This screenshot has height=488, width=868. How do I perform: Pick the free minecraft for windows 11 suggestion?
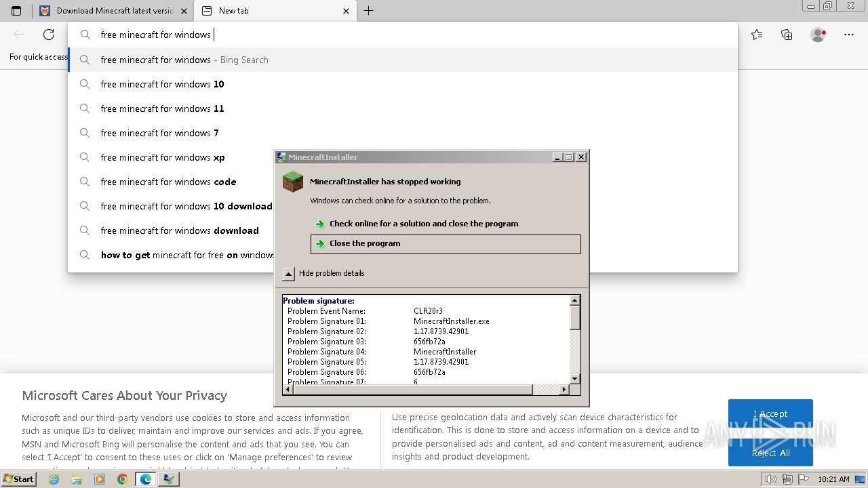(x=403, y=108)
